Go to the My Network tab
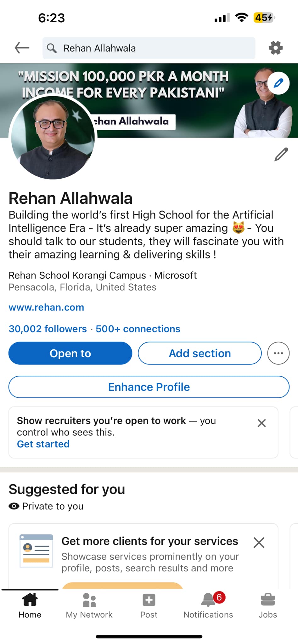 tap(89, 605)
